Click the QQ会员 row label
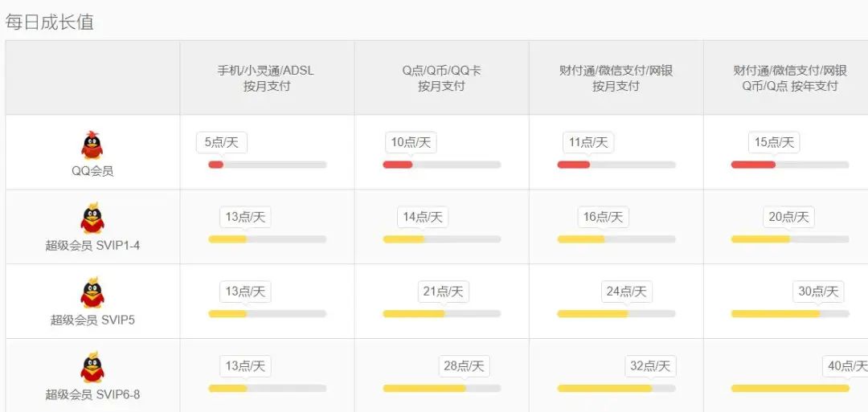The height and width of the screenshot is (412, 868). 92,171
